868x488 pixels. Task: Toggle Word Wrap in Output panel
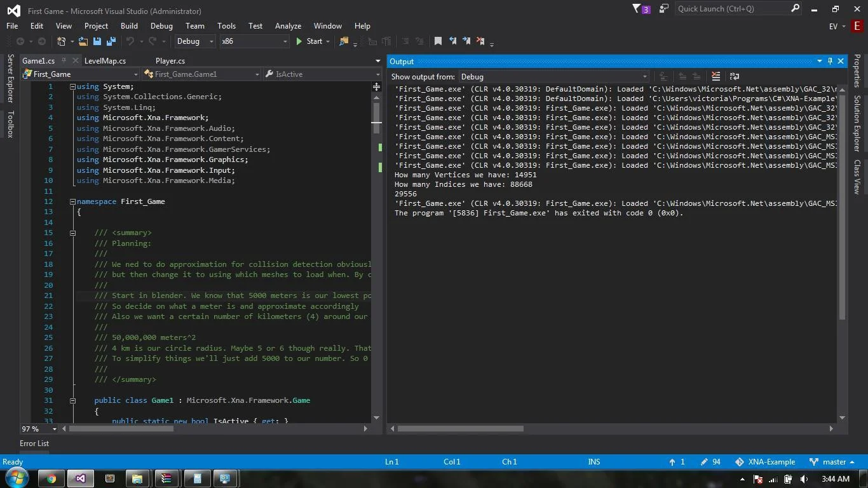click(734, 76)
